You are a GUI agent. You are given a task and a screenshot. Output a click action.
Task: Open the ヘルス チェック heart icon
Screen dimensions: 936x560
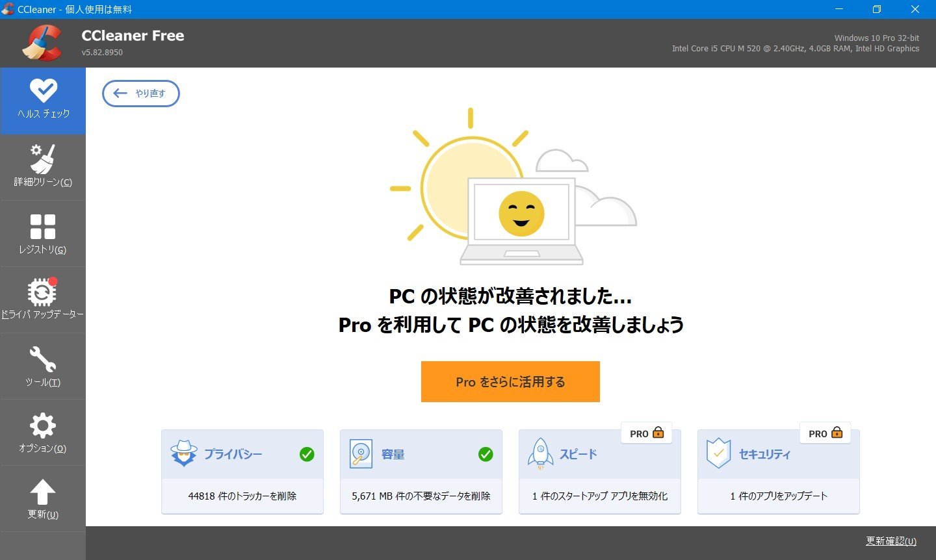[43, 90]
